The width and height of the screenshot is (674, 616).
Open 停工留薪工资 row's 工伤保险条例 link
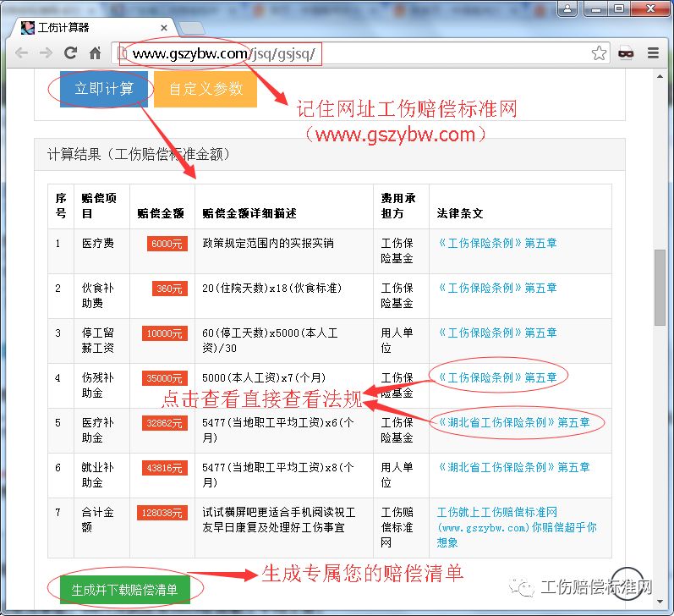click(497, 333)
